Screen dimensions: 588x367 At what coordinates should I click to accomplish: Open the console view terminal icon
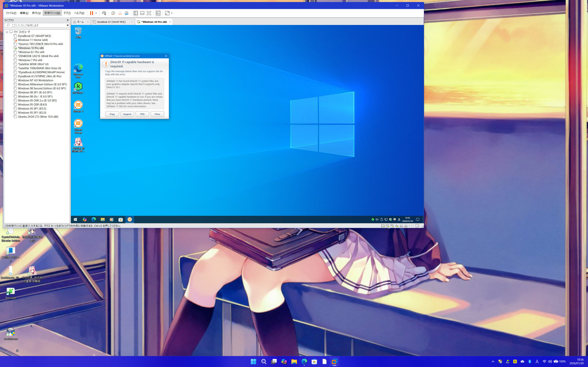158,13
